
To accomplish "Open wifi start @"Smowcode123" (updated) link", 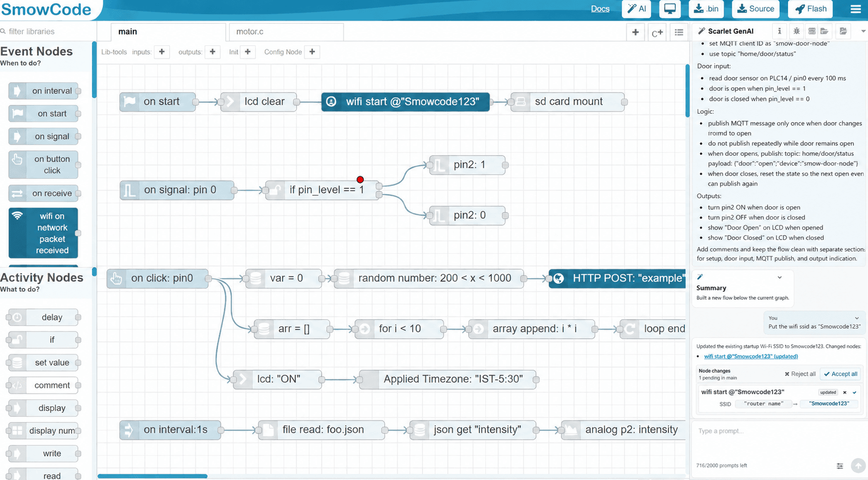I will point(751,356).
